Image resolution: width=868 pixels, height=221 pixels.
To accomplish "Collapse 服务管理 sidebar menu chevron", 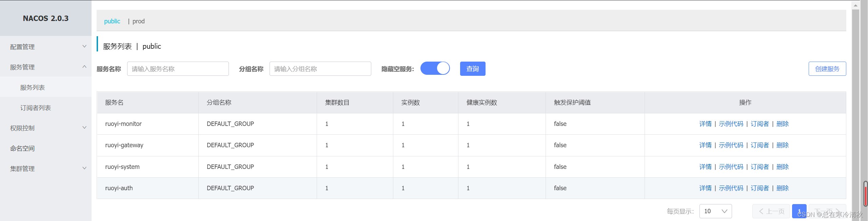I will point(84,67).
